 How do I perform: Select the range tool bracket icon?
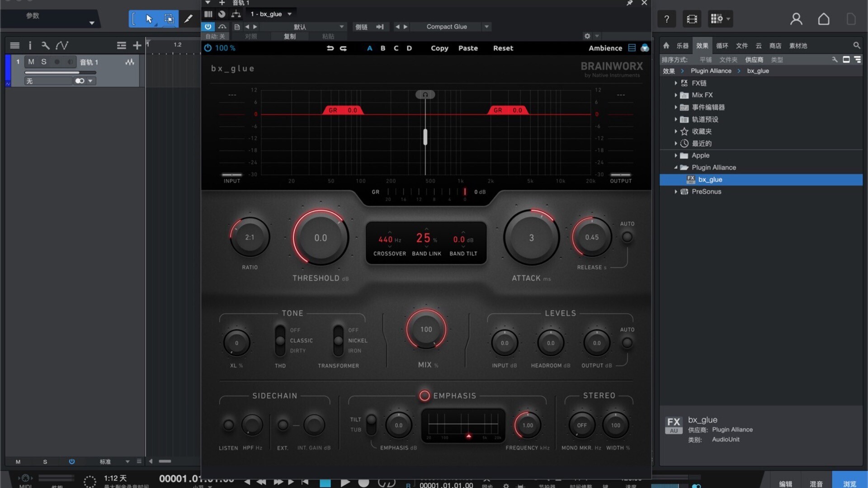[x=134, y=19]
